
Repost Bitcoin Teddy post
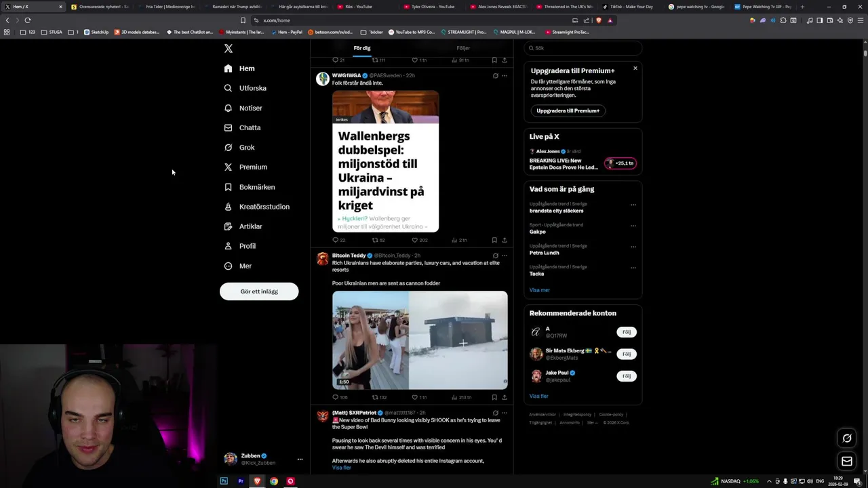click(x=379, y=397)
